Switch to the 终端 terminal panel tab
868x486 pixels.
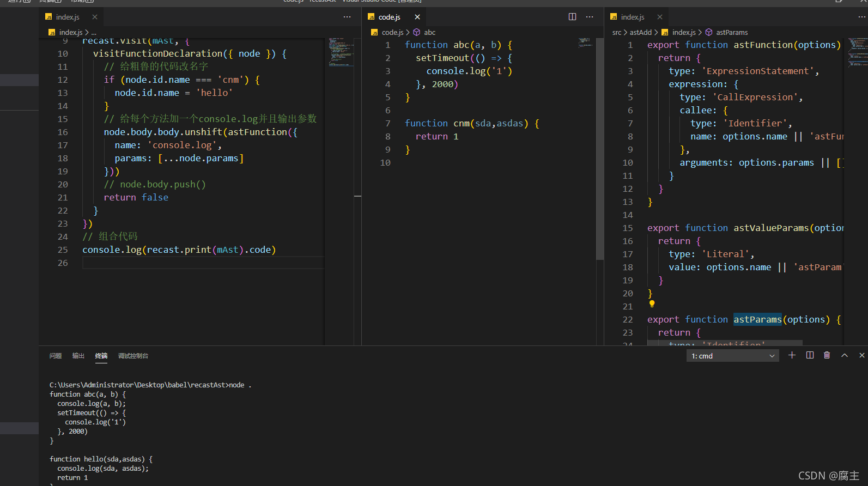[x=101, y=356]
